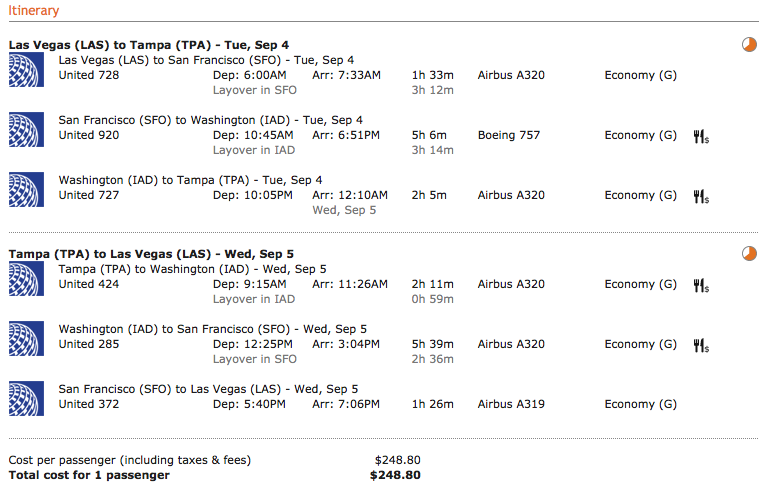Click the meal-for-purchase icon on United 920
This screenshot has height=491, width=774.
point(700,136)
